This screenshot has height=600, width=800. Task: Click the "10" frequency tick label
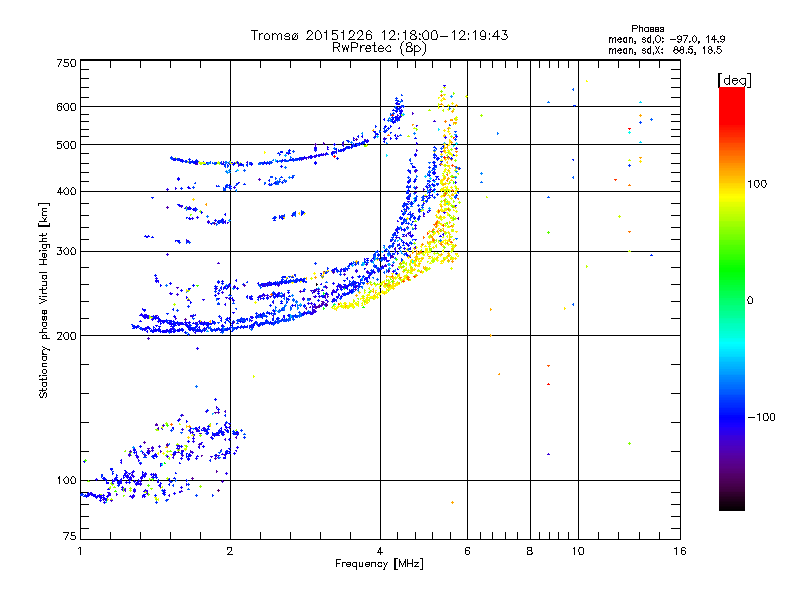(578, 551)
